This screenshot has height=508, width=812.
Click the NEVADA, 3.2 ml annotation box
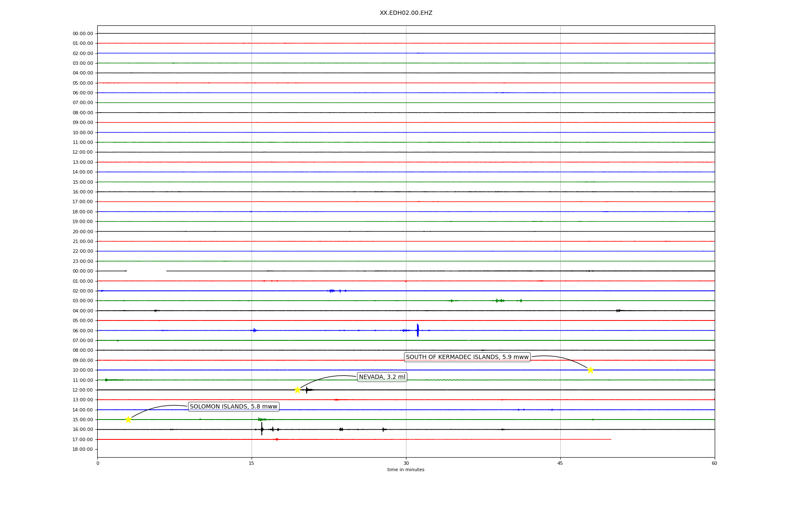pos(382,377)
